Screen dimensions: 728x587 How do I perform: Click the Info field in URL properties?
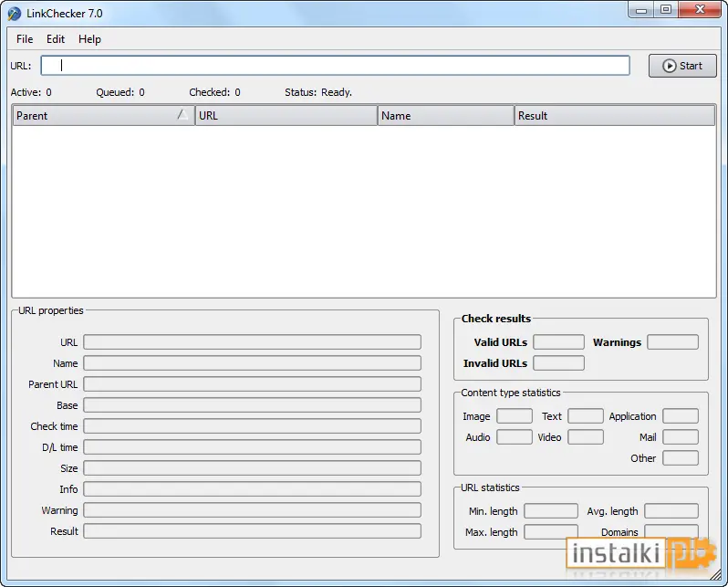[x=252, y=489]
